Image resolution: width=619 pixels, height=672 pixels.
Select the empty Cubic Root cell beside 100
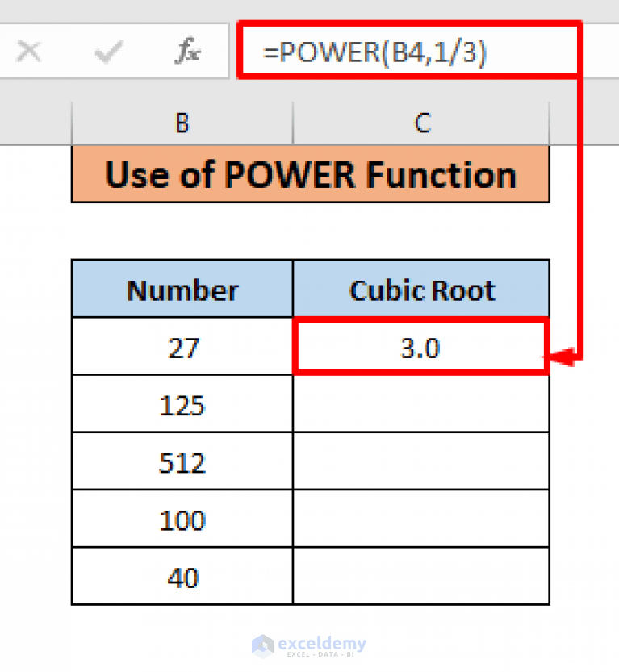coord(421,519)
